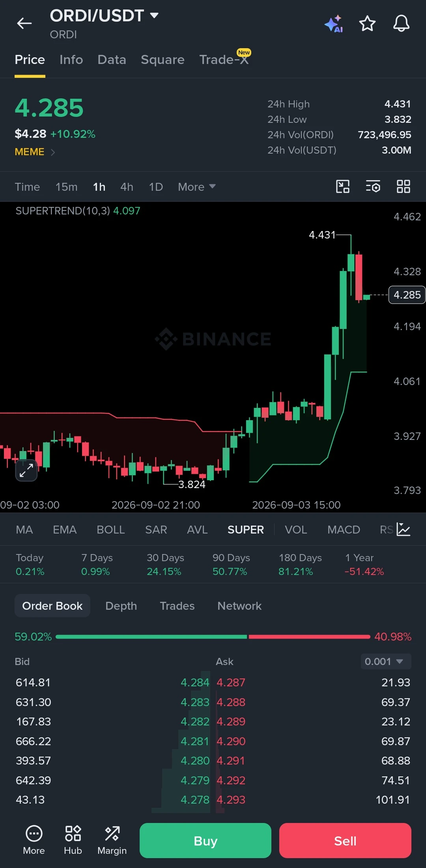Open More options ellipsis icon
Screen dimensions: 426x868
[x=34, y=840]
